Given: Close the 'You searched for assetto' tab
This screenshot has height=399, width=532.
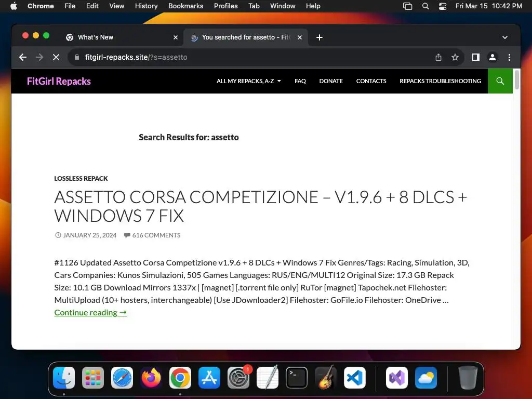Looking at the screenshot, I should click(x=300, y=37).
